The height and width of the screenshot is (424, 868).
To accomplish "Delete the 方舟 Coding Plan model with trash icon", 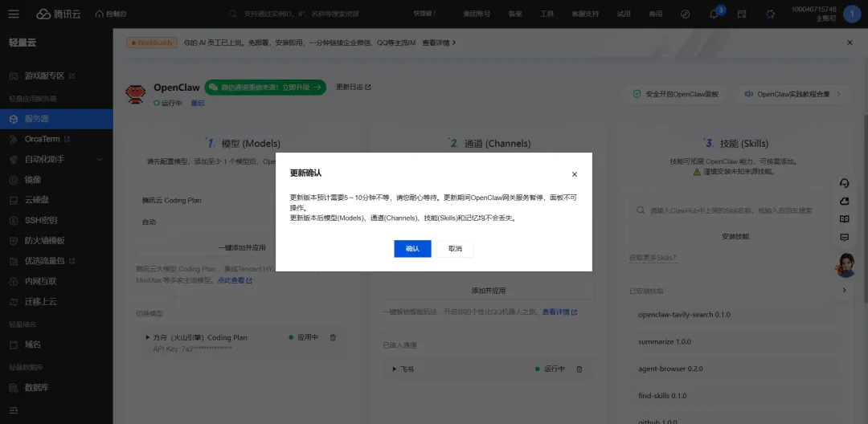I will (333, 337).
